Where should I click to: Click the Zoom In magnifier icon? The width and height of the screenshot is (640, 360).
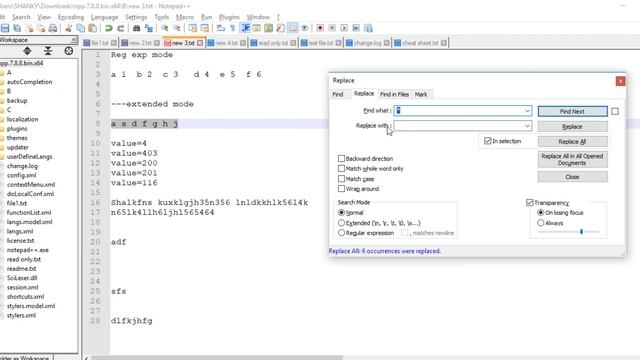164,28
